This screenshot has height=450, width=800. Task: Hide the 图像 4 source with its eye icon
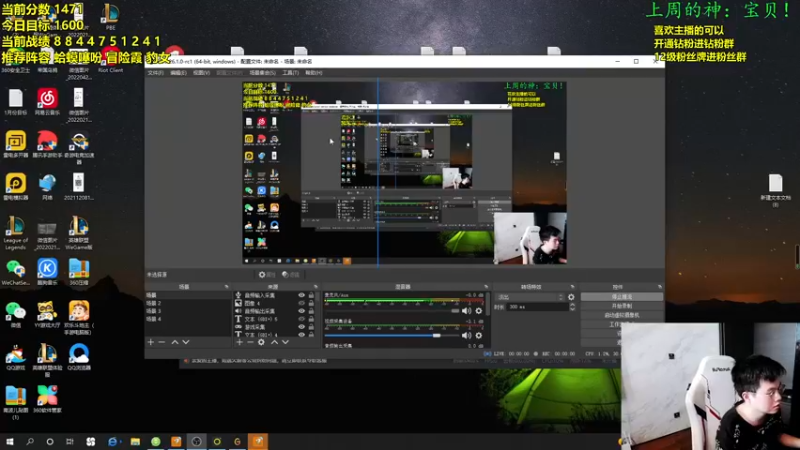[x=302, y=303]
